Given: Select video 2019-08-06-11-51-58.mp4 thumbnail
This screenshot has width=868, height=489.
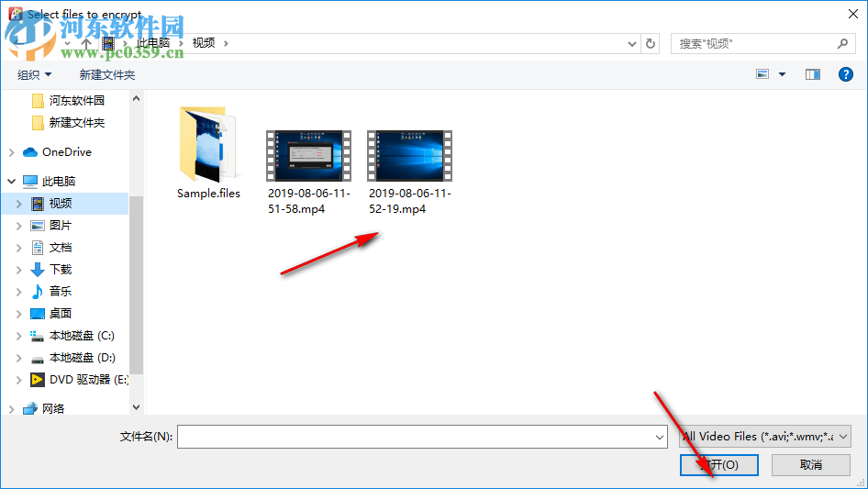Looking at the screenshot, I should pos(308,156).
